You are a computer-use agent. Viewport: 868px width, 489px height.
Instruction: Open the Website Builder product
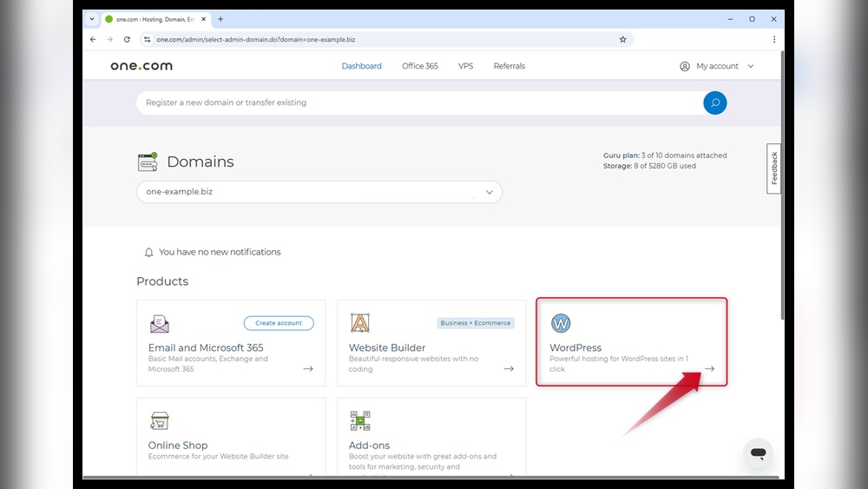[x=431, y=343]
